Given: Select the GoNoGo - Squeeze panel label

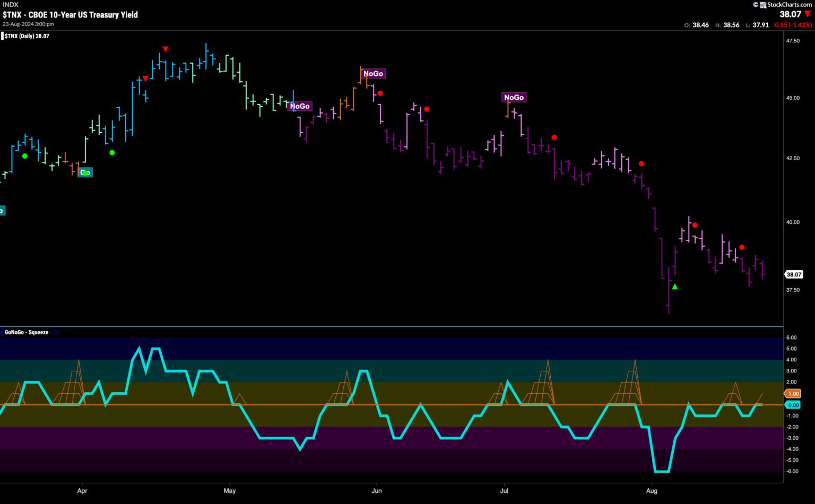Looking at the screenshot, I should tap(27, 332).
